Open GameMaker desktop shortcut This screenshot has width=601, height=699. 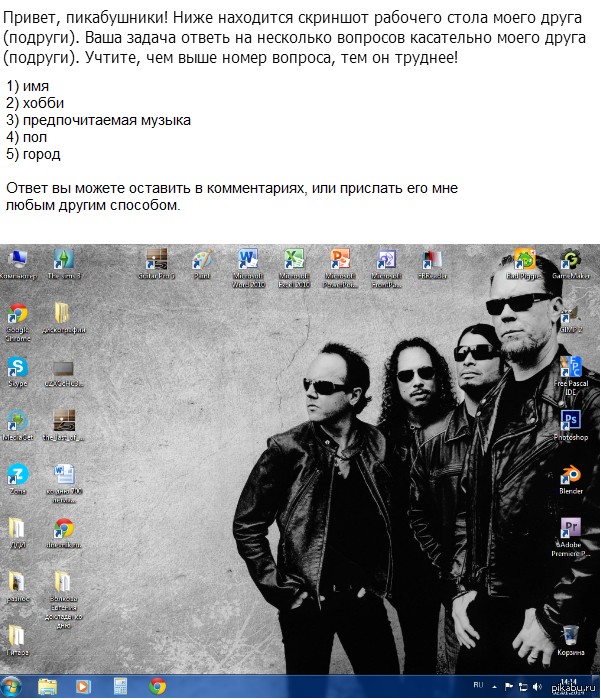[571, 260]
